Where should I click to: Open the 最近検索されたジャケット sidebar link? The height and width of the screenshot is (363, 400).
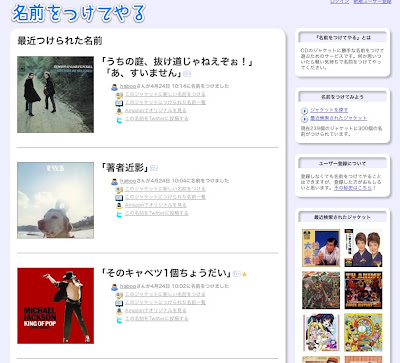338,118
